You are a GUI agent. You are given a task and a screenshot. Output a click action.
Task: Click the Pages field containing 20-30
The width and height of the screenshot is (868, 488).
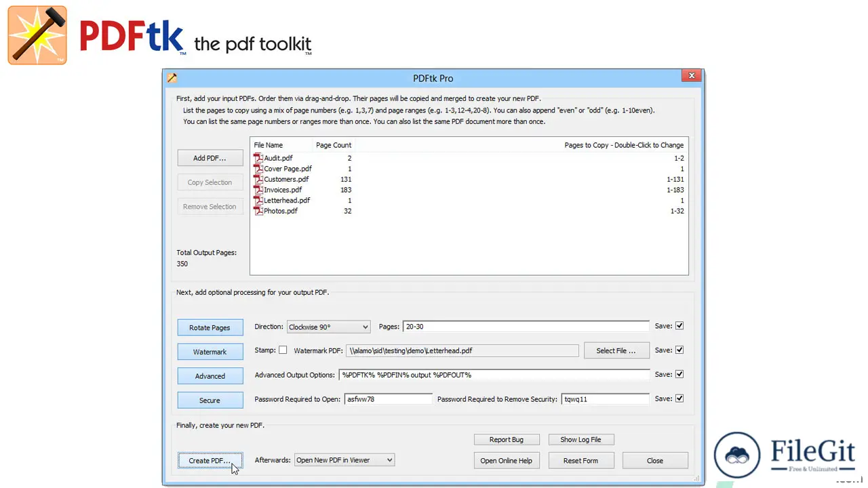[526, 327]
